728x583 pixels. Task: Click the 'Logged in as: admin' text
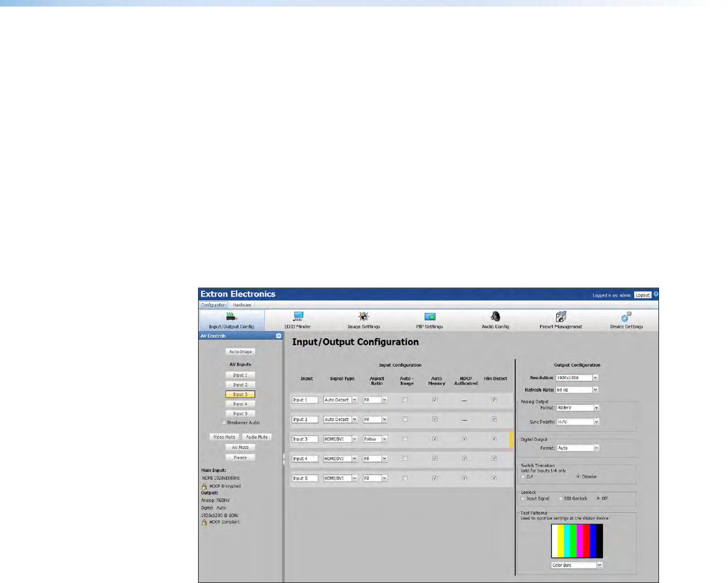point(612,295)
